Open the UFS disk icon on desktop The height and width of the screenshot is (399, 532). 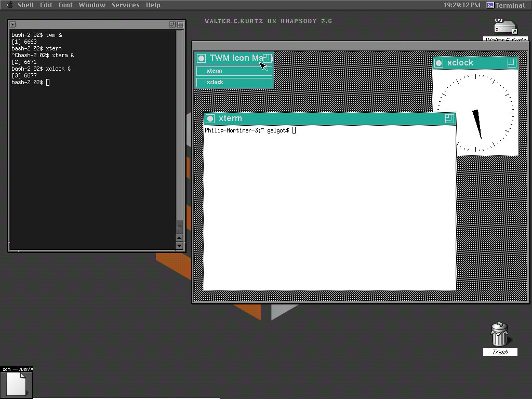click(505, 27)
